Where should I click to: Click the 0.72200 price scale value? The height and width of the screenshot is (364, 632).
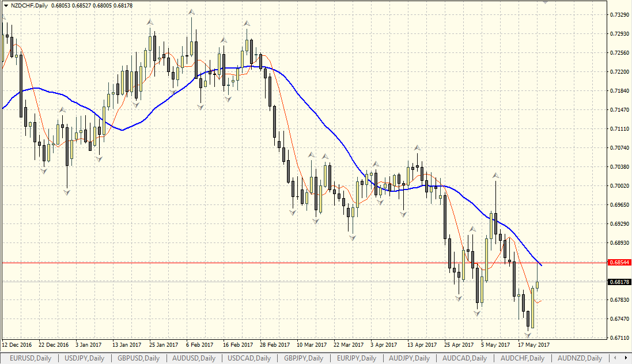pyautogui.click(x=619, y=72)
